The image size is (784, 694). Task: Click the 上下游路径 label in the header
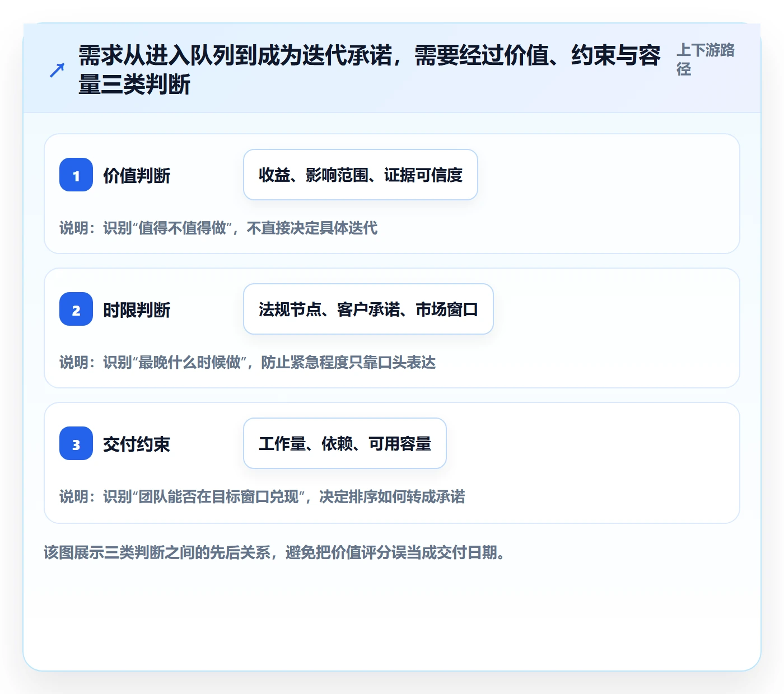[x=706, y=59]
